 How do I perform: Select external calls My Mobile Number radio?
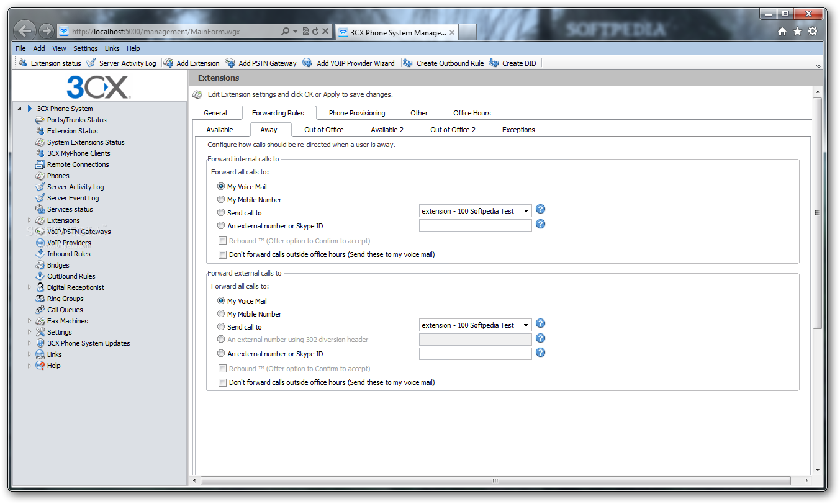[x=221, y=313]
